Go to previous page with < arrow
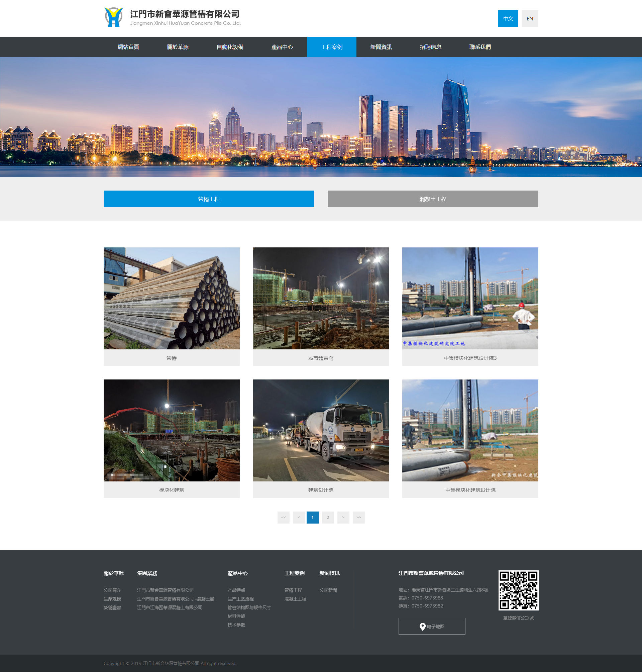The height and width of the screenshot is (672, 642). tap(299, 517)
